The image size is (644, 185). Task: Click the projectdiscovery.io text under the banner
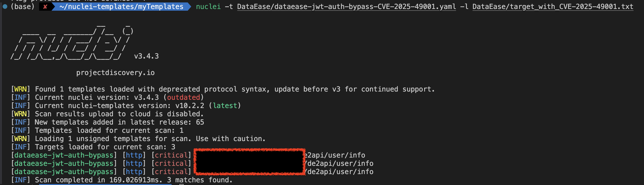115,73
